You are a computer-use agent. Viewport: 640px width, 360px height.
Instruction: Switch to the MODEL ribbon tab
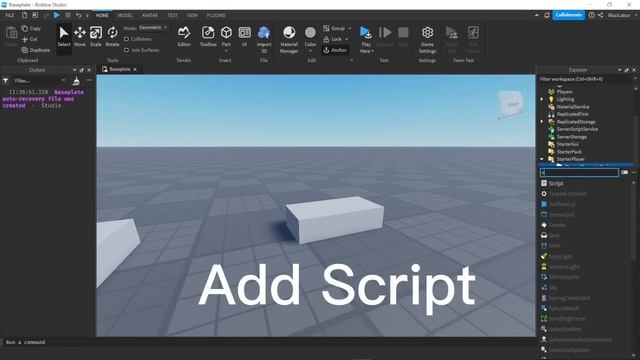pyautogui.click(x=125, y=15)
